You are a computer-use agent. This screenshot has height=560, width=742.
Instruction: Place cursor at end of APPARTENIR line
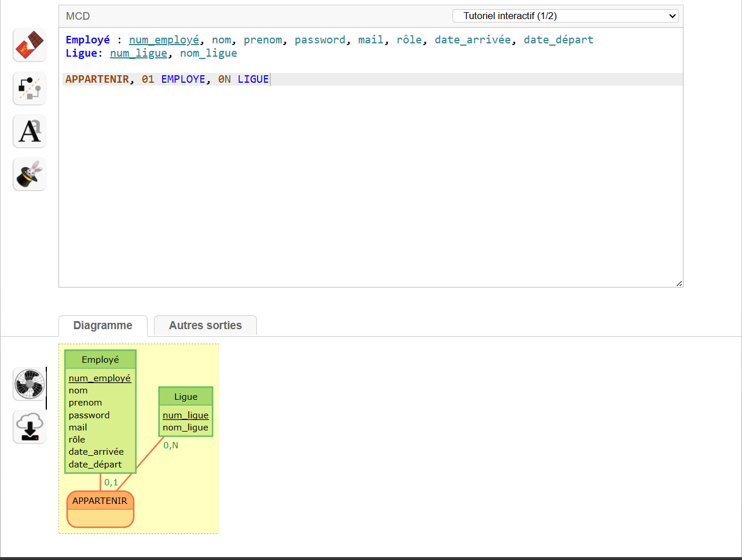[x=270, y=79]
